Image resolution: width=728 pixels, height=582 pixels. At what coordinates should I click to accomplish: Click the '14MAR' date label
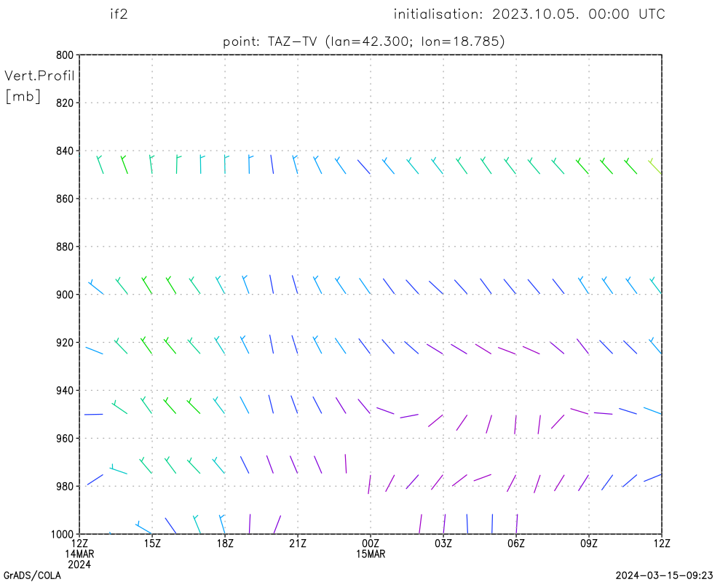tap(79, 554)
